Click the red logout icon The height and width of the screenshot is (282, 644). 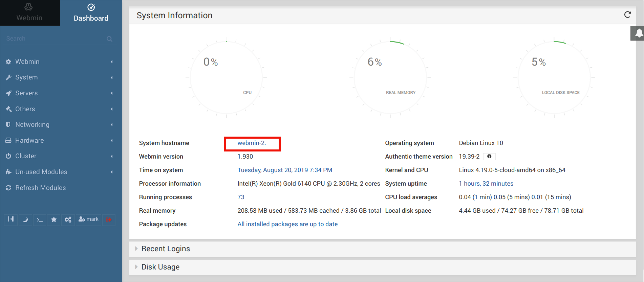(x=109, y=219)
